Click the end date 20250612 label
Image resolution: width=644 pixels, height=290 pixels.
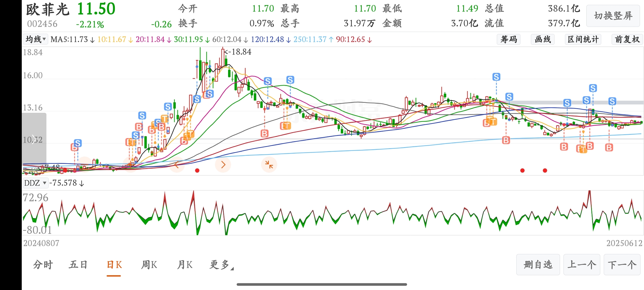coord(624,243)
